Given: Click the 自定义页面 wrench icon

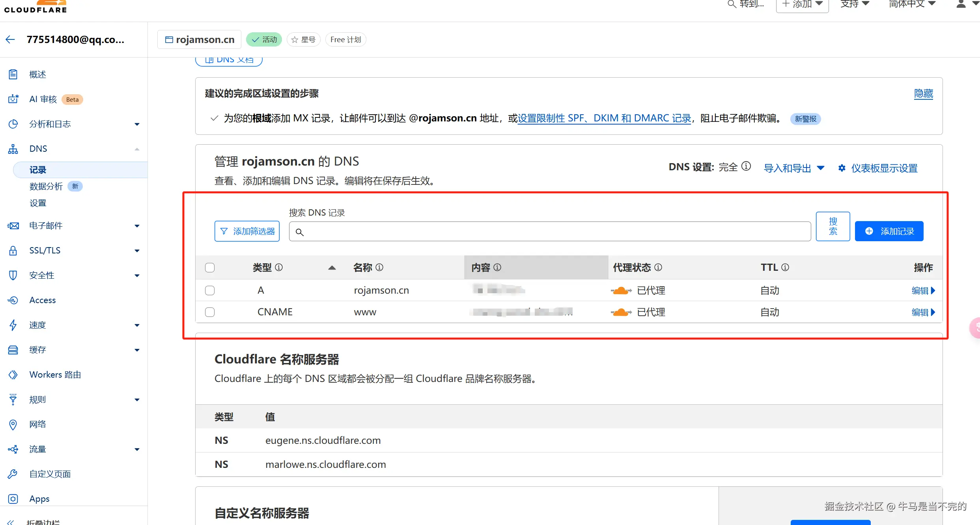Looking at the screenshot, I should tap(13, 474).
